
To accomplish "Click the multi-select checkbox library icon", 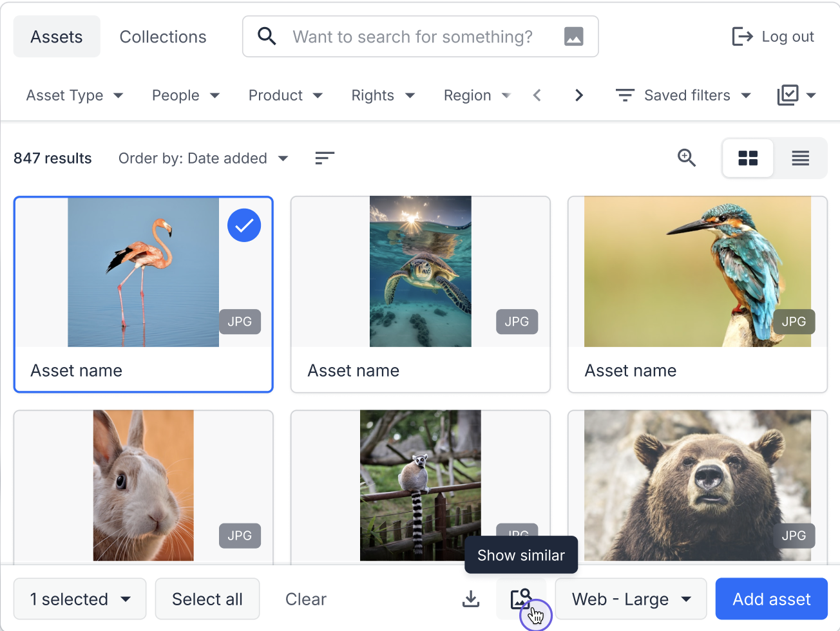I will (x=788, y=95).
